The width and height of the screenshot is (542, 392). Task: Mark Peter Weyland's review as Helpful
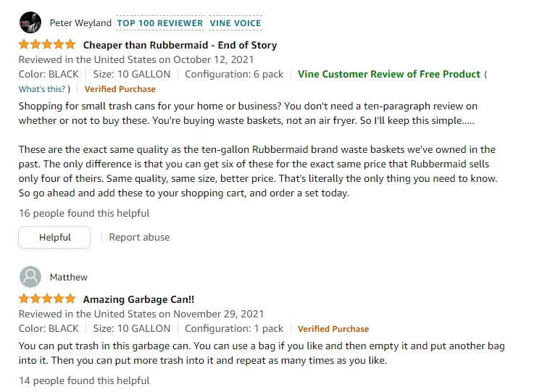(x=54, y=237)
